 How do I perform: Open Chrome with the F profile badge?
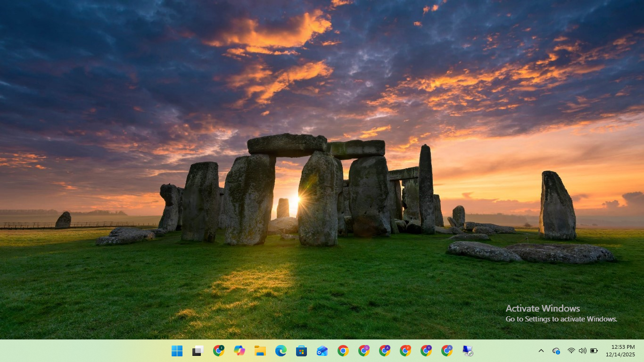[x=405, y=351]
